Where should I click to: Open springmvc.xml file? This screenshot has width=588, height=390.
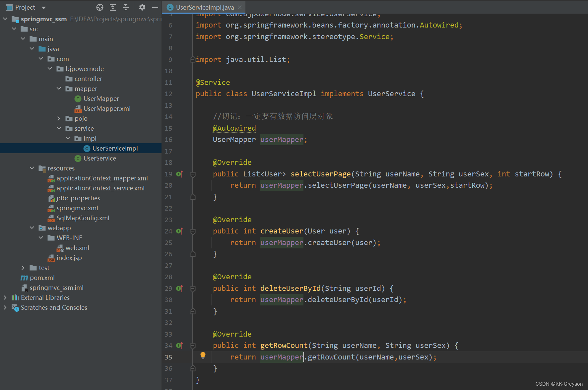click(77, 208)
